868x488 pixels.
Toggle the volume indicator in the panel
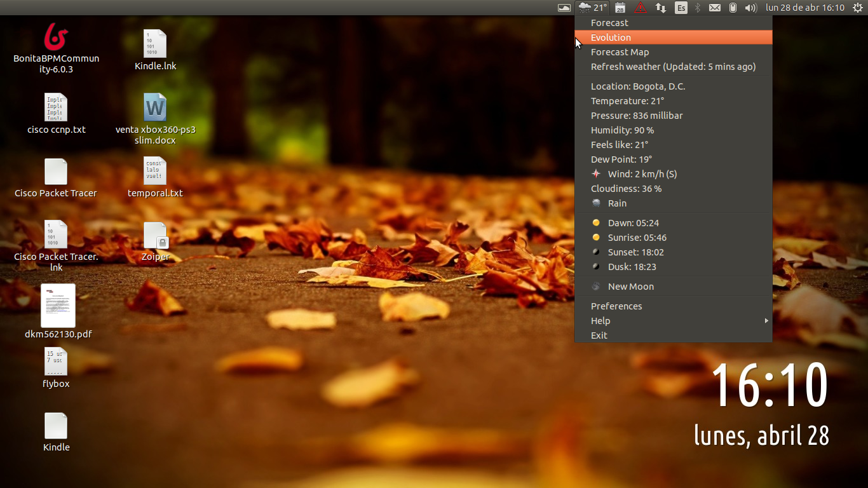[x=750, y=8]
